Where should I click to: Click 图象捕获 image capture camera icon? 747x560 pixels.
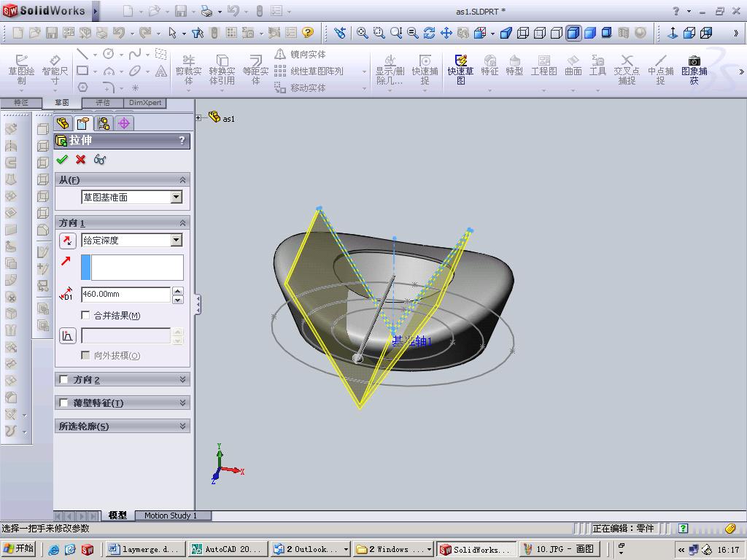(694, 69)
